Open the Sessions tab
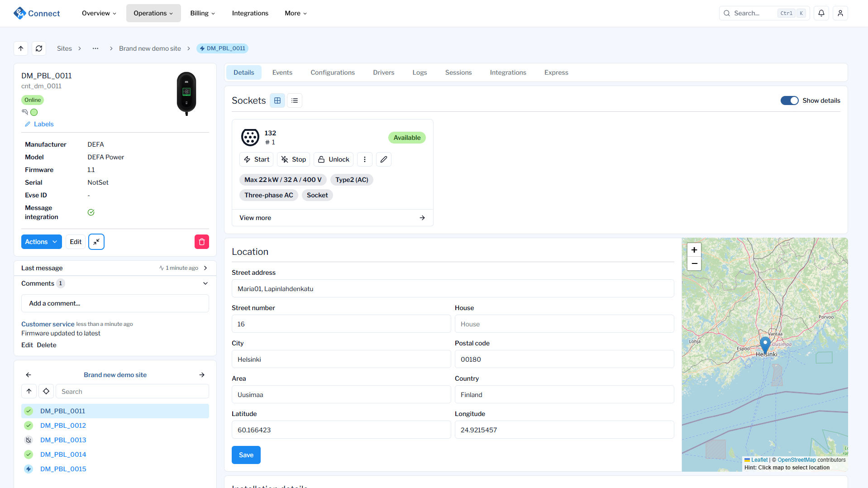The height and width of the screenshot is (488, 868). coord(458,72)
